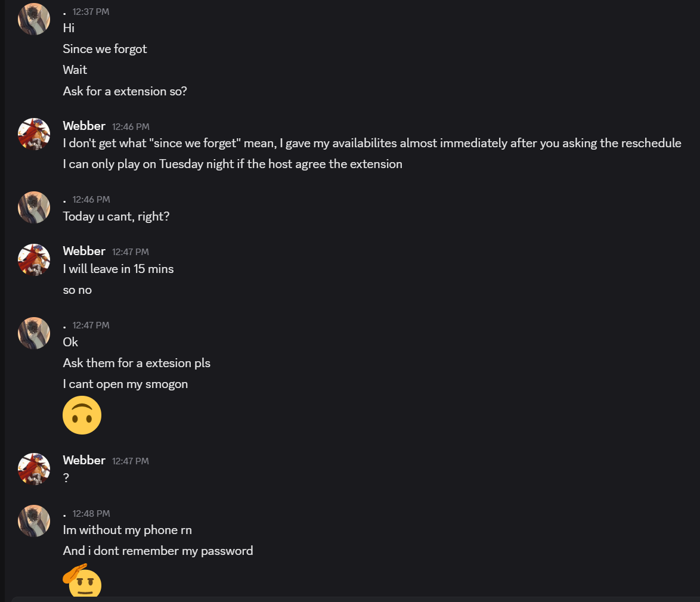This screenshot has height=602, width=700.
Task: Click the message "I cant open my smogon"
Action: 125,384
